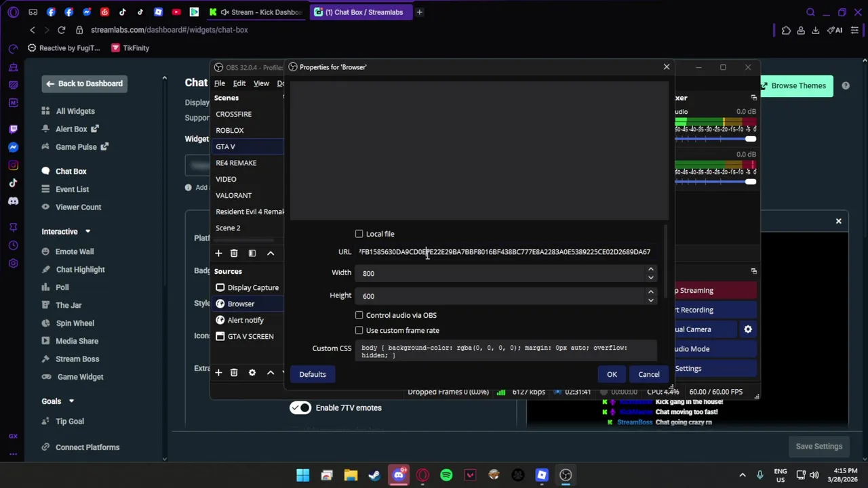Open Virtual Camera settings gear in OBS
The image size is (868, 488).
pyautogui.click(x=748, y=329)
